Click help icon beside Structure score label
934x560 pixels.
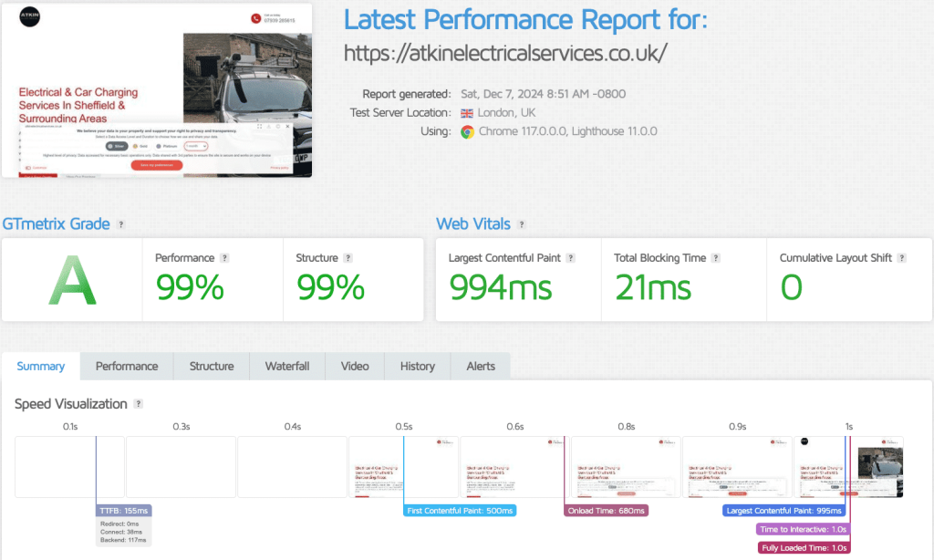tap(348, 258)
